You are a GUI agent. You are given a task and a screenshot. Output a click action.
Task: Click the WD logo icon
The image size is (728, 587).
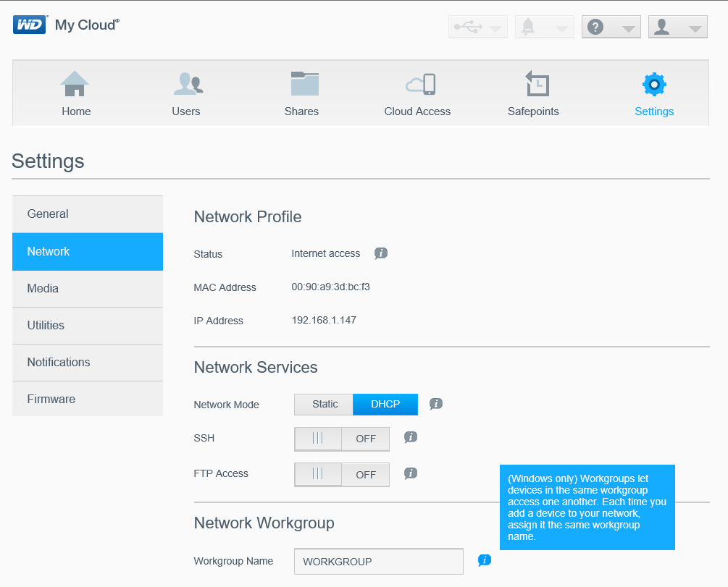30,25
